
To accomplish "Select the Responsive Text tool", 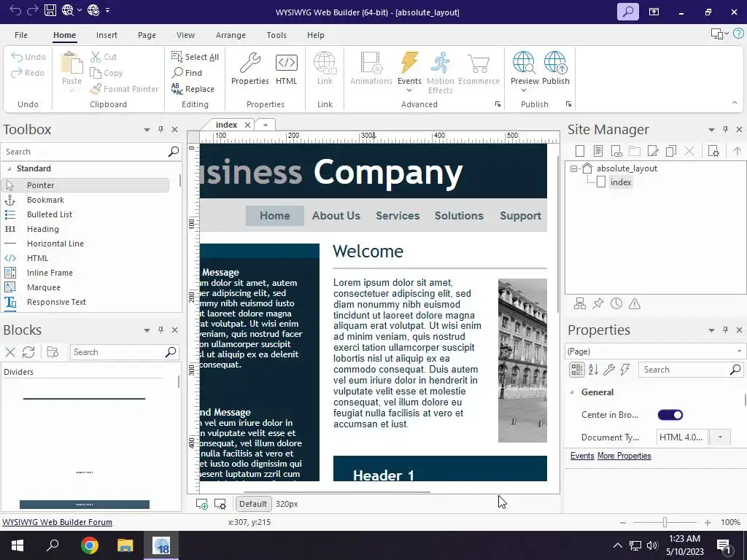I will [56, 302].
